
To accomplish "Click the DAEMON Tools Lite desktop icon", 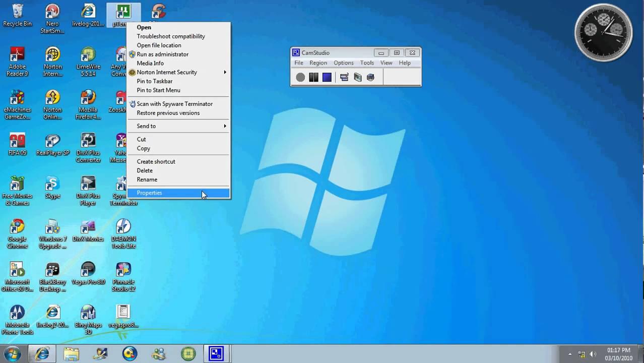I will (x=123, y=234).
